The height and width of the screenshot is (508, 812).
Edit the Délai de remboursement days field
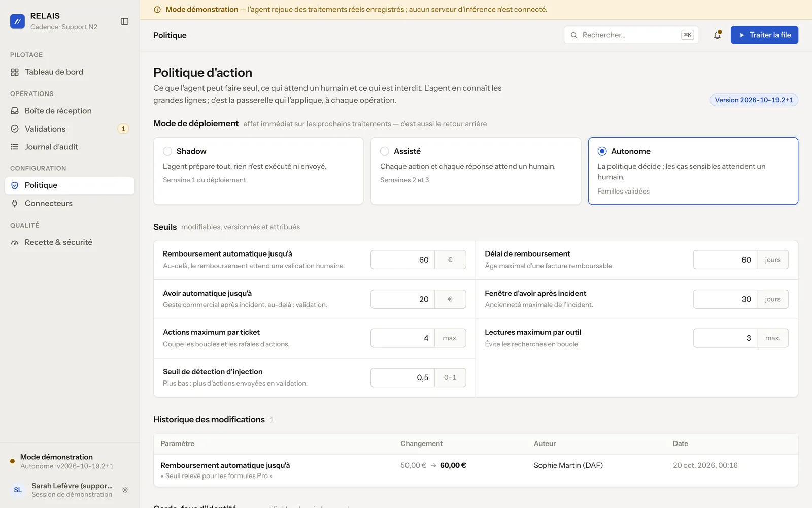(x=725, y=260)
